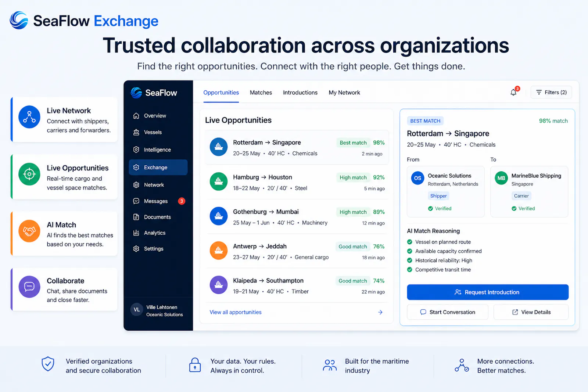Click the Live Opportunities target icon
Screen dimensions: 588x392
pos(29,174)
